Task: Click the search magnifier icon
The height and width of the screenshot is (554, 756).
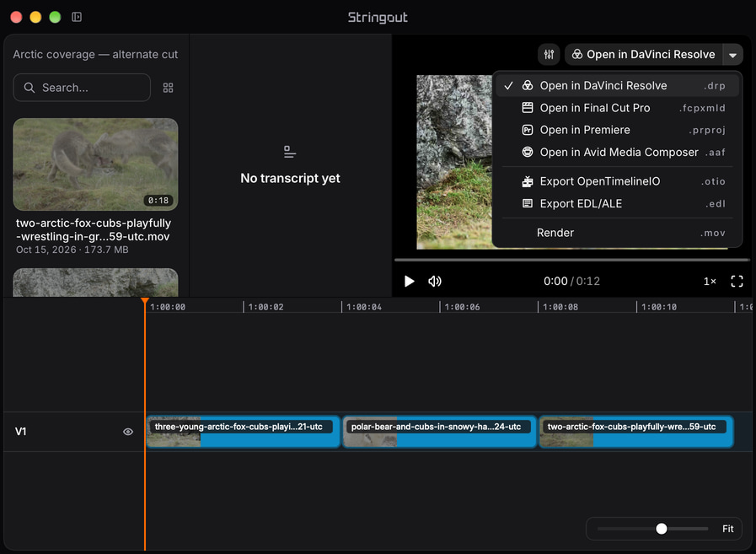Action: [x=29, y=88]
